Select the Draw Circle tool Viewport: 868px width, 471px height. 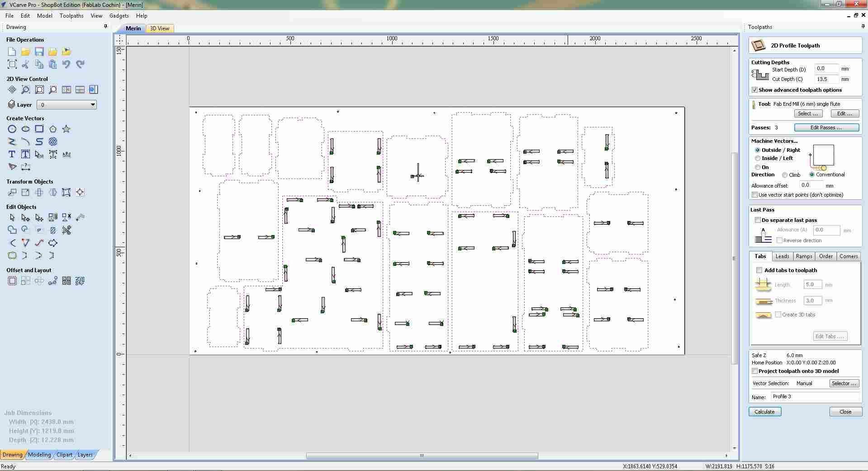coord(12,129)
